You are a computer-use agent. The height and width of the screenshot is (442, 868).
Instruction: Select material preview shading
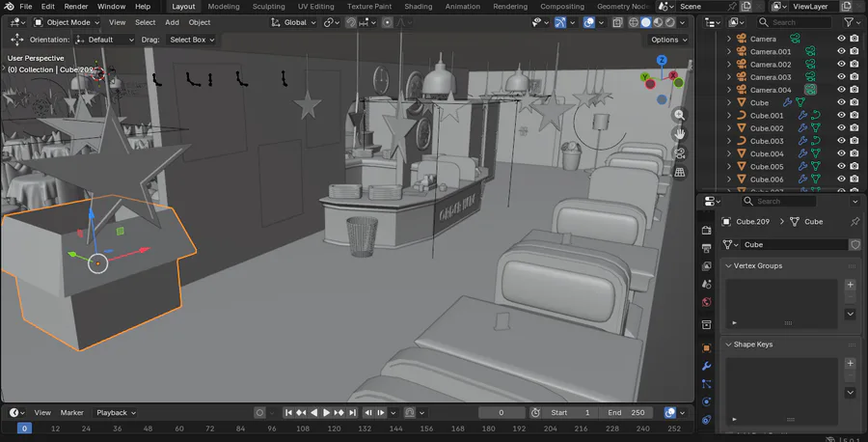(658, 23)
